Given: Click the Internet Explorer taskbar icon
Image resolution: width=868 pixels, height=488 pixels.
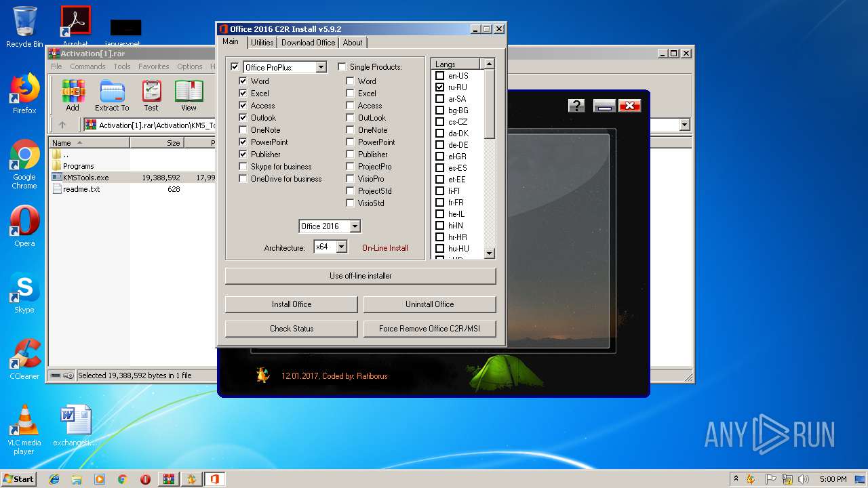Looking at the screenshot, I should tap(54, 479).
